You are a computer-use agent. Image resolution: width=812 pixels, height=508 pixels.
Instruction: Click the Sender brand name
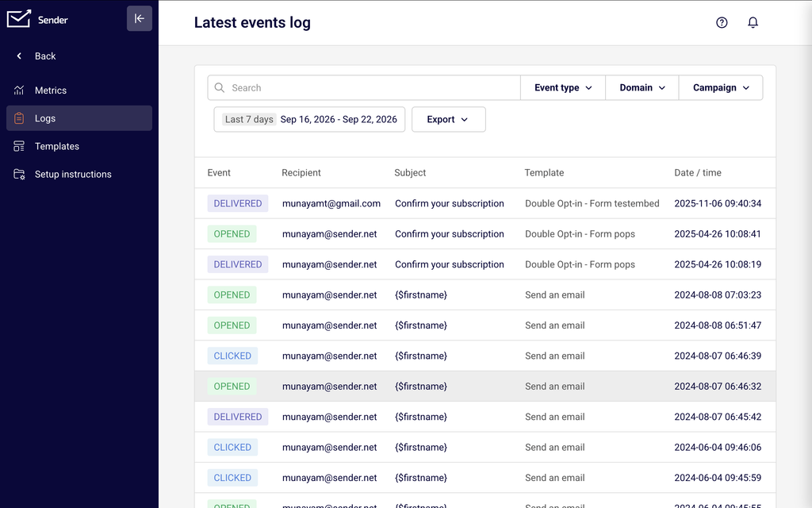click(53, 20)
